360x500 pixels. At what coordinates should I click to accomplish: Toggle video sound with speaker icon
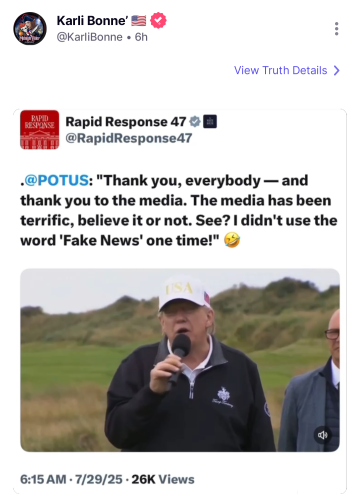click(322, 435)
